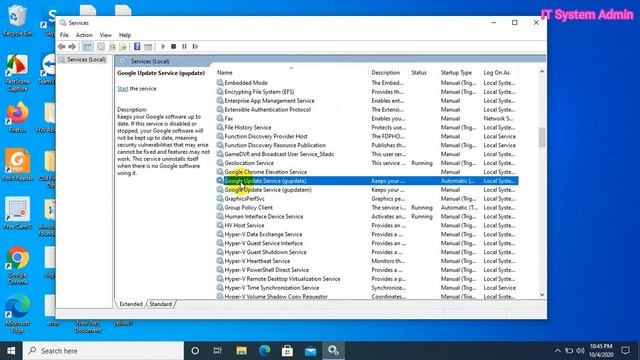Click the taskbar Search here box
Viewport: 640px width, 360px height.
pos(103,351)
